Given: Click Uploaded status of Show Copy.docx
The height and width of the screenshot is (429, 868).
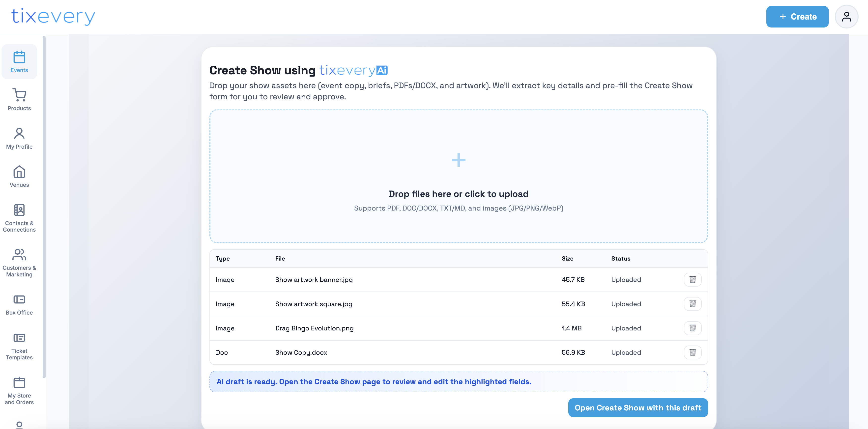Looking at the screenshot, I should (x=626, y=352).
